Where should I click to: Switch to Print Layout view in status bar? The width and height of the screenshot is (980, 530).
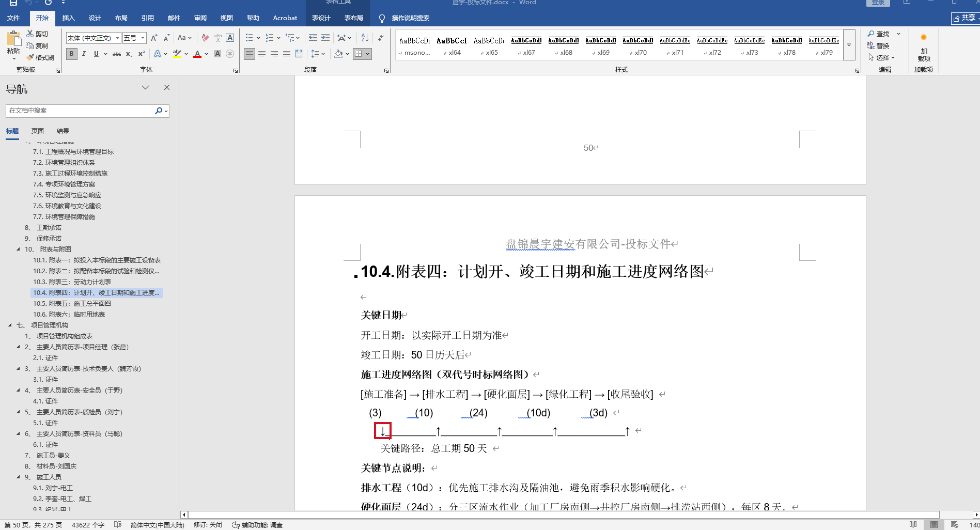pyautogui.click(x=934, y=525)
